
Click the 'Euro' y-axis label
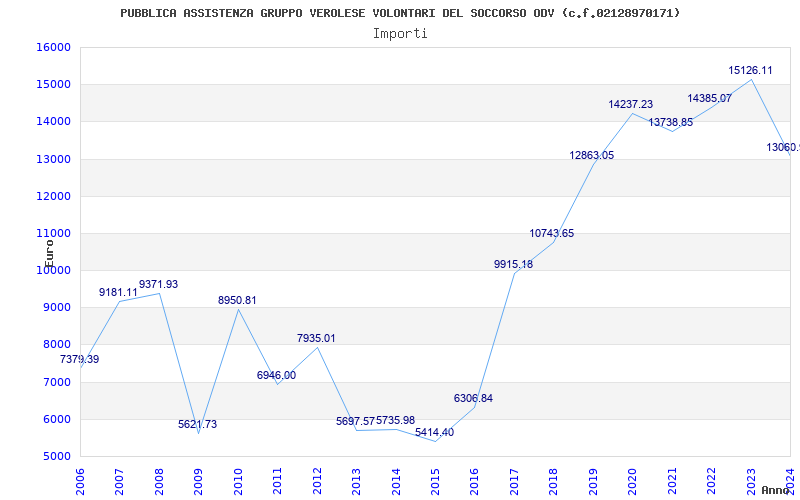49,254
